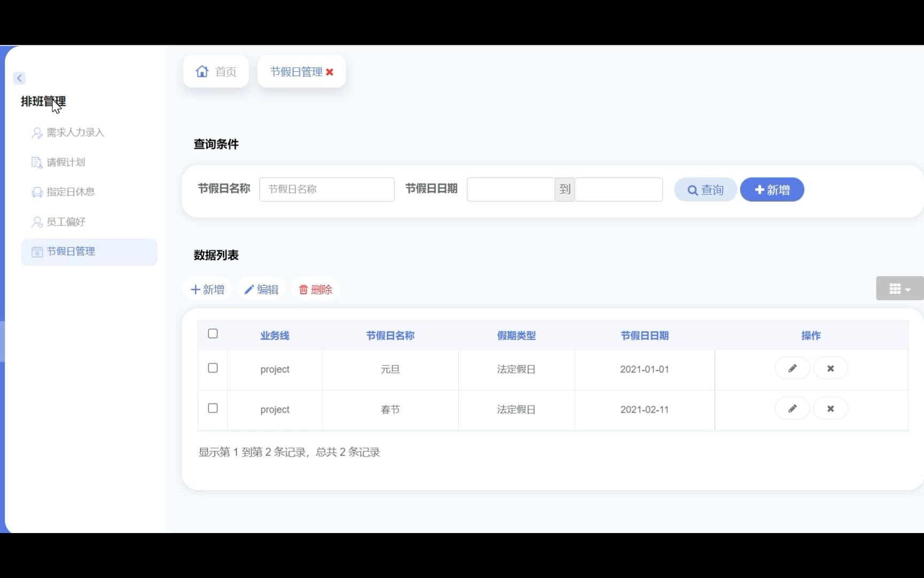This screenshot has width=924, height=578.
Task: Click the 节假日管理 calendar icon
Action: click(x=37, y=252)
